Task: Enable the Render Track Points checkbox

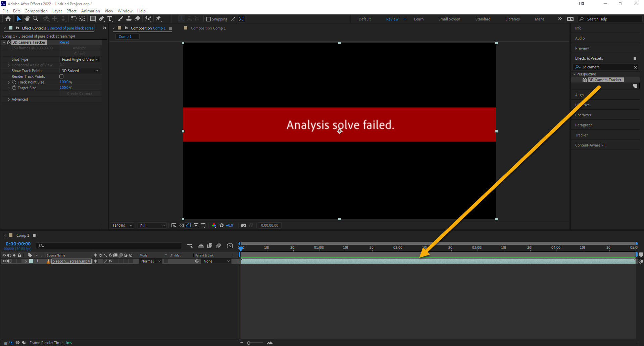Action: (x=61, y=76)
